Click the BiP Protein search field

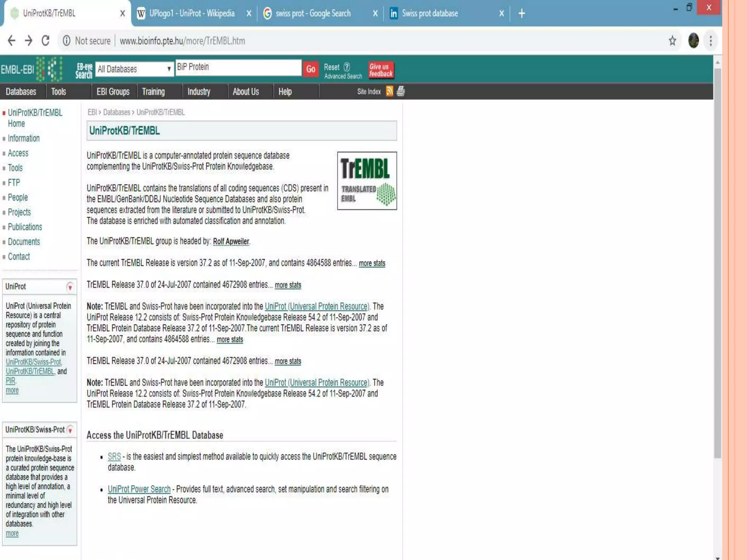[x=238, y=67]
